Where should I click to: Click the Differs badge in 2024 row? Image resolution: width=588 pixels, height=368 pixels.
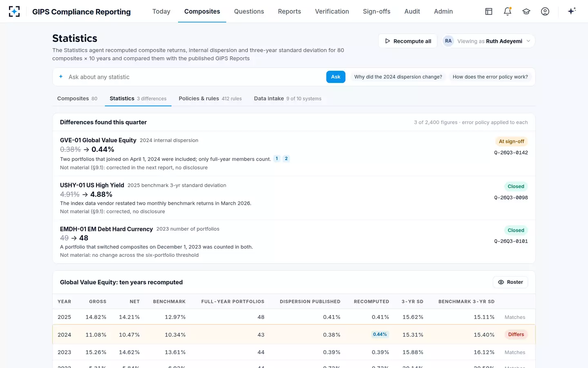(516, 334)
